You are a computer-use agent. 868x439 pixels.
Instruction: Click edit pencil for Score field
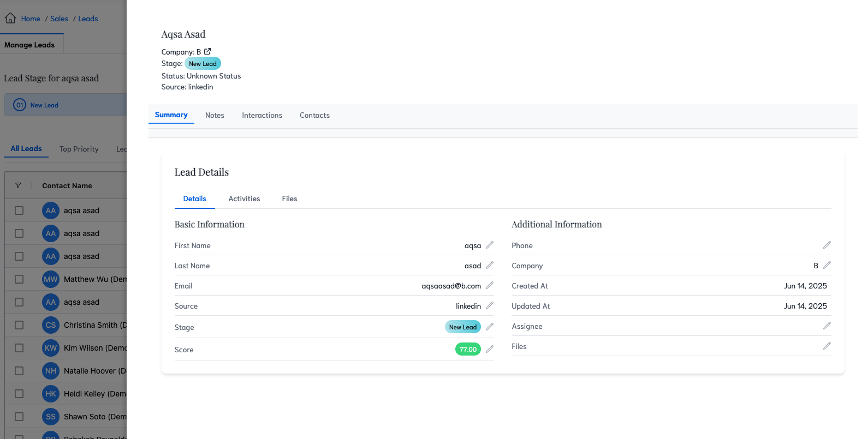tap(490, 350)
